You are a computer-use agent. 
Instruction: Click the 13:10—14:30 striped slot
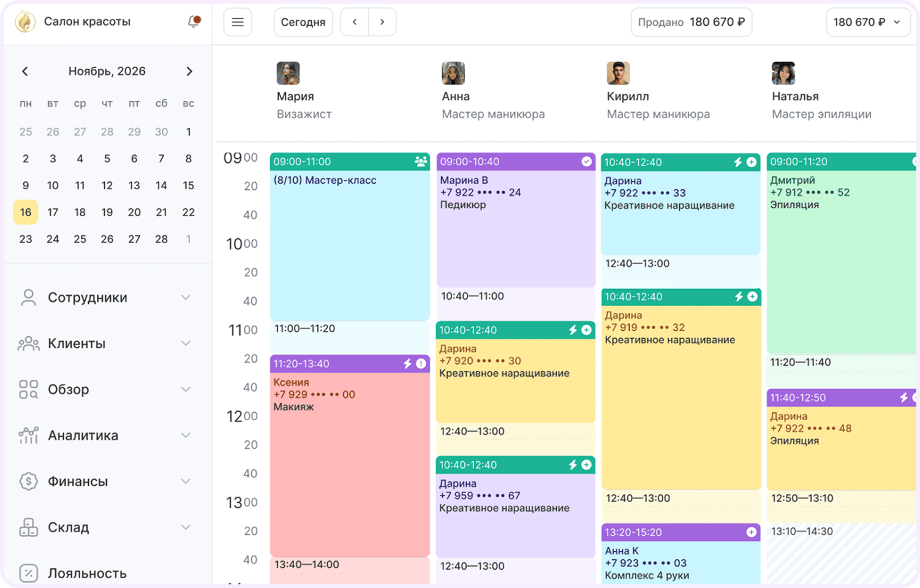click(842, 554)
